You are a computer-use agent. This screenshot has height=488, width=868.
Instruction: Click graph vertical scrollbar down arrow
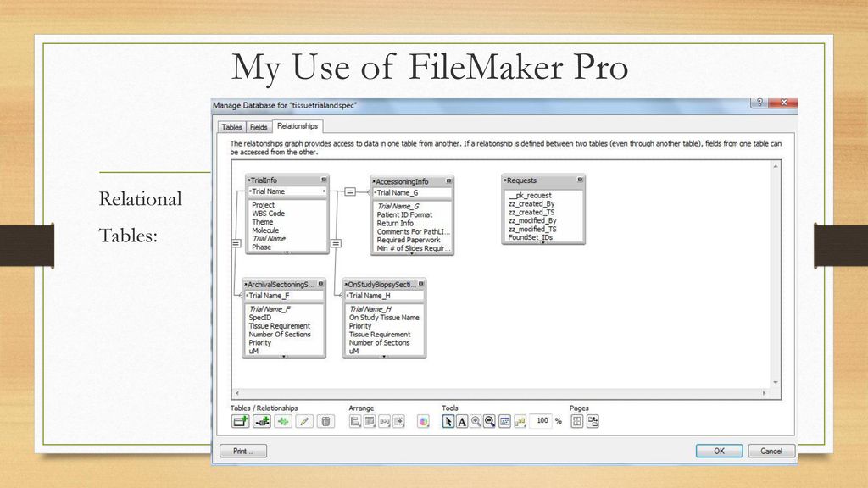coord(775,382)
